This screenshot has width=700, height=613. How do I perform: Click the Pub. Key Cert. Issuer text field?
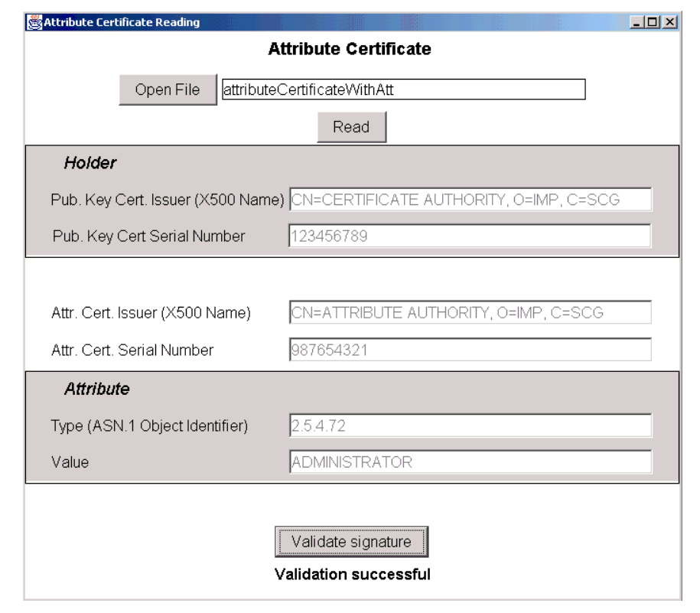[x=470, y=200]
